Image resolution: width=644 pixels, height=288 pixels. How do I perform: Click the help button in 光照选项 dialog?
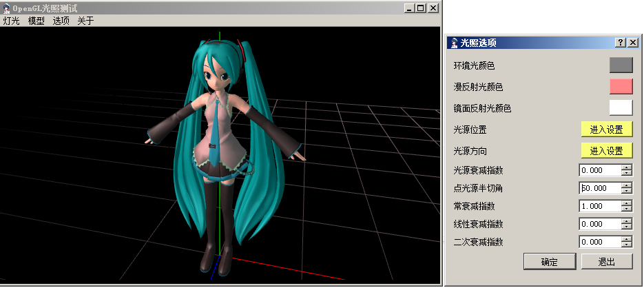pyautogui.click(x=621, y=43)
